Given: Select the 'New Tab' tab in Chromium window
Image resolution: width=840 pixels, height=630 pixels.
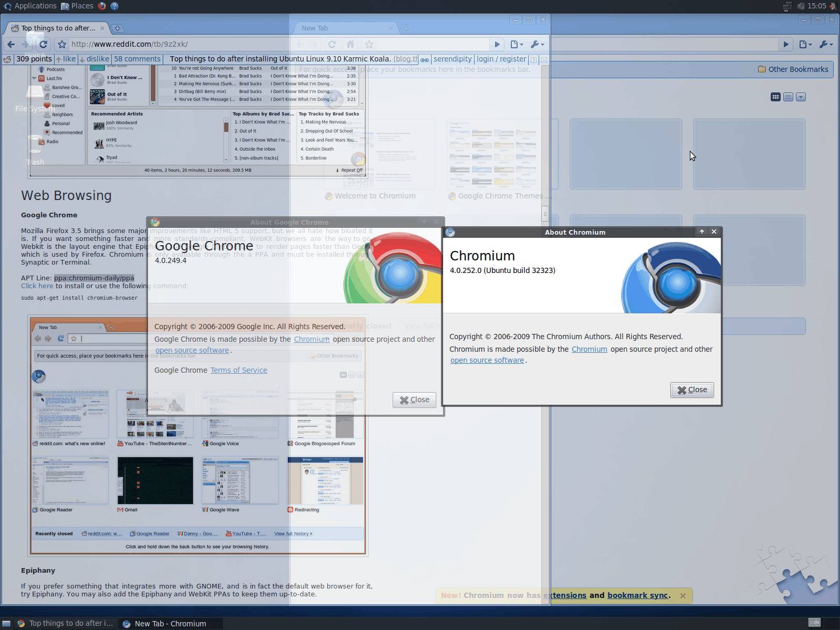Looking at the screenshot, I should pyautogui.click(x=344, y=28).
